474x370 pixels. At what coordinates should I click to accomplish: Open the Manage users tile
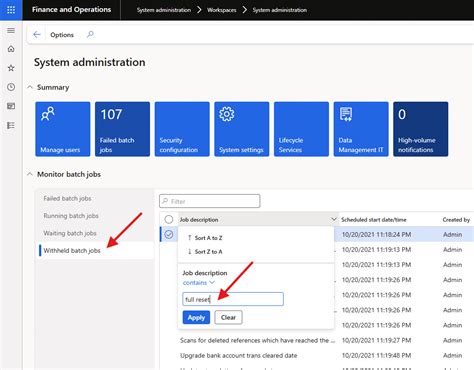pos(63,129)
